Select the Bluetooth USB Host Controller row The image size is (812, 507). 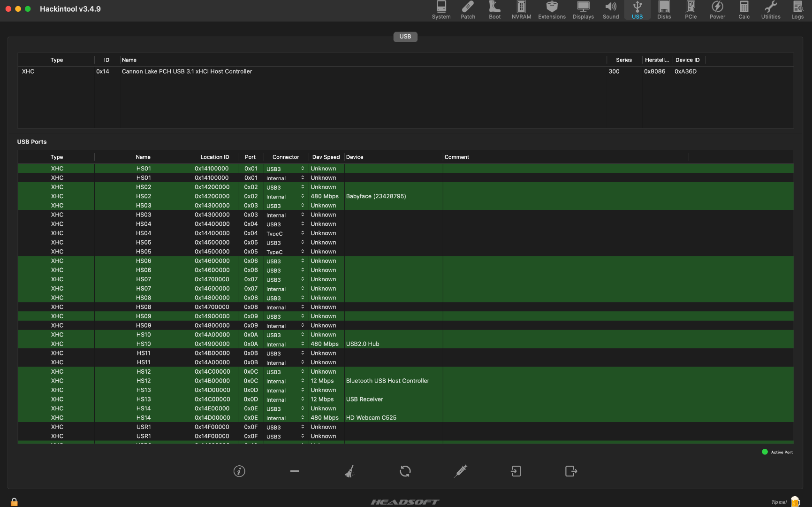click(387, 381)
